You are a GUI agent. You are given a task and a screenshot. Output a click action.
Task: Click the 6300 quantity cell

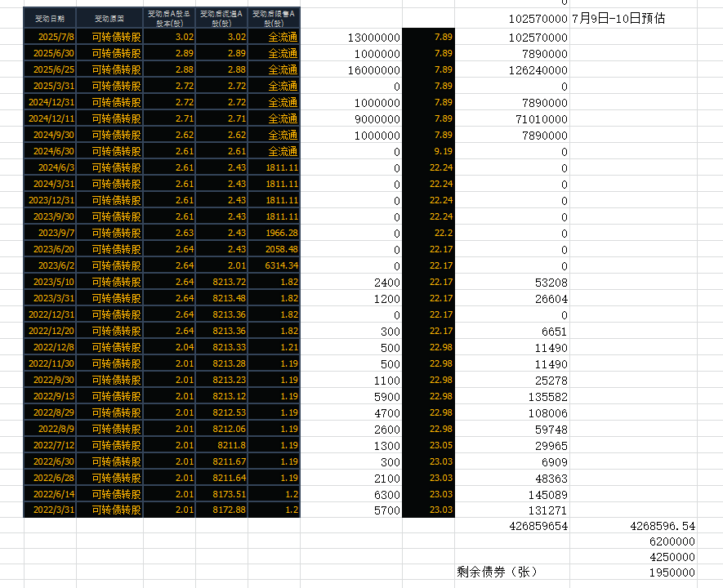(x=351, y=494)
